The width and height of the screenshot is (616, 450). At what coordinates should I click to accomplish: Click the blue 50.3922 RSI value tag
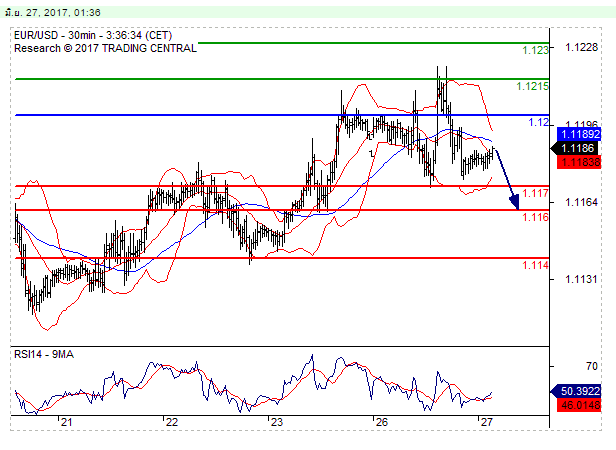coord(576,391)
